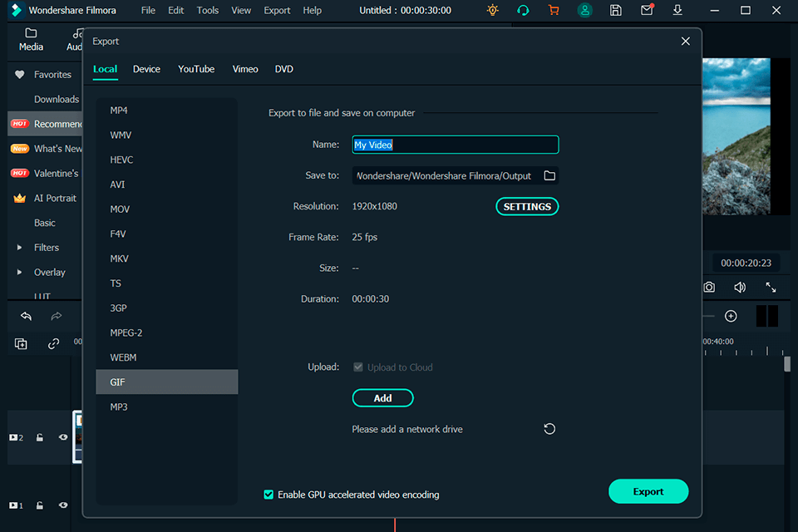Select MOV export format

pyautogui.click(x=167, y=209)
